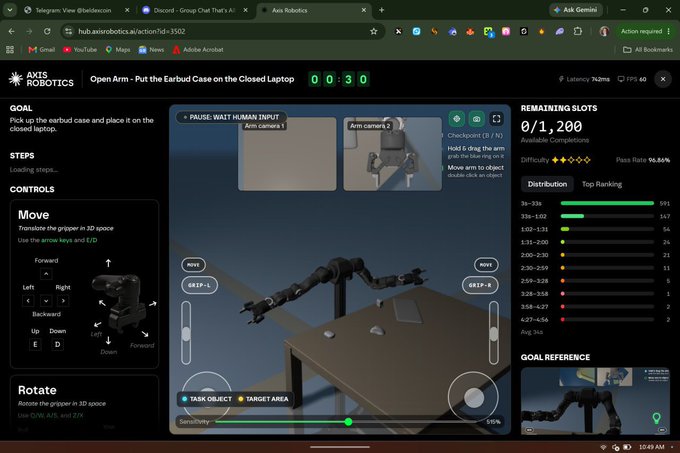Open the Arm camera 2 feed
This screenshot has height=453, width=680.
(x=392, y=154)
